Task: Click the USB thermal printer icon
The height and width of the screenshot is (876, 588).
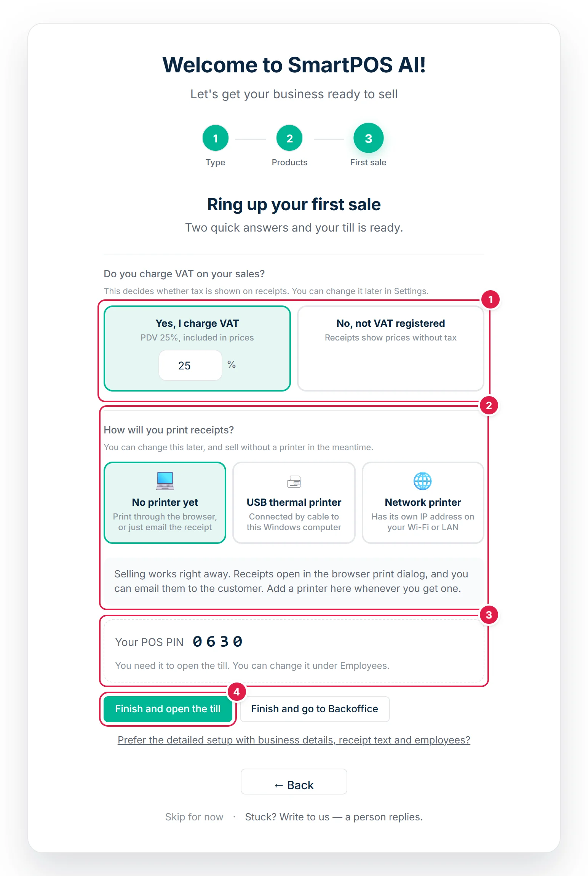Action: click(x=294, y=481)
